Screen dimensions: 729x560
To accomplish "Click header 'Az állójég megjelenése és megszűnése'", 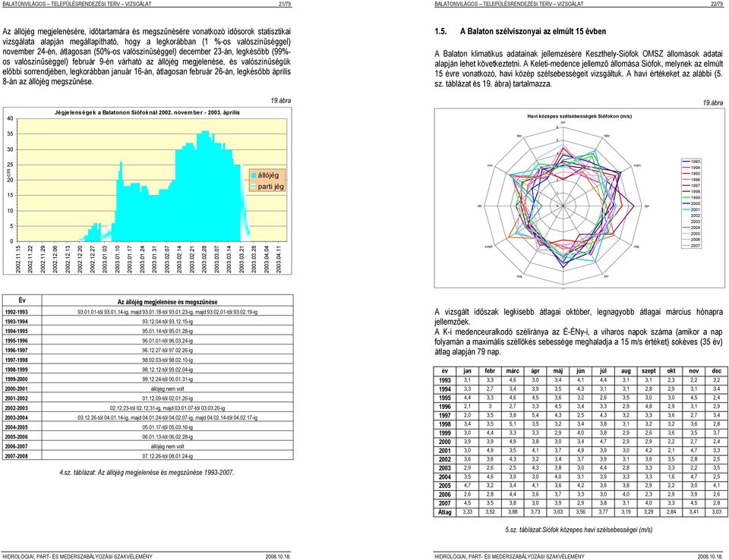I will pyautogui.click(x=167, y=301).
